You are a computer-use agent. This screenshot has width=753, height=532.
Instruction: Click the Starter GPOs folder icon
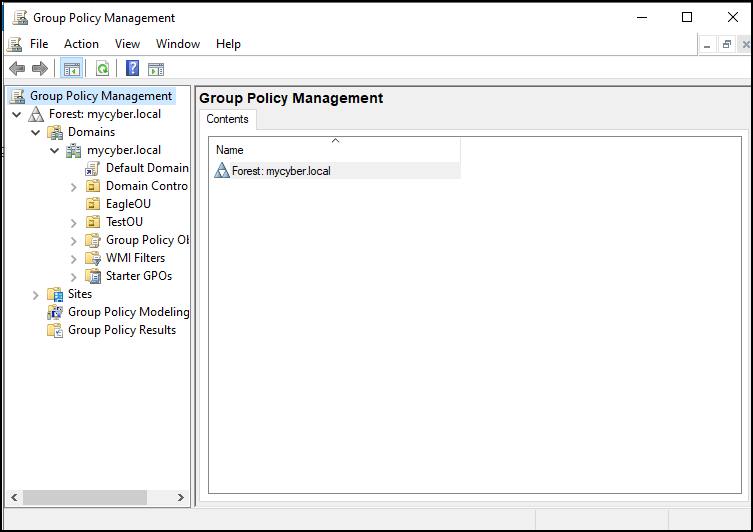93,276
